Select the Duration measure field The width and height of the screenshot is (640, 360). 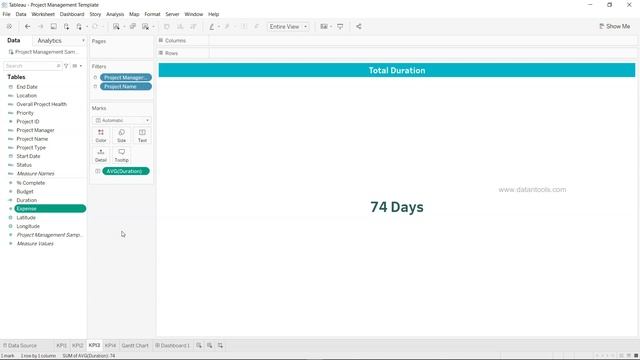(27, 200)
